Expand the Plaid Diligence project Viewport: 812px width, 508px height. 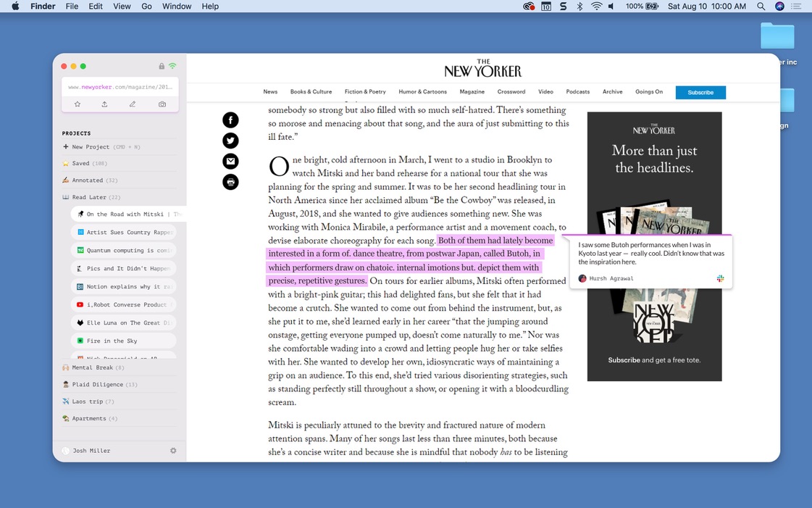click(x=99, y=385)
